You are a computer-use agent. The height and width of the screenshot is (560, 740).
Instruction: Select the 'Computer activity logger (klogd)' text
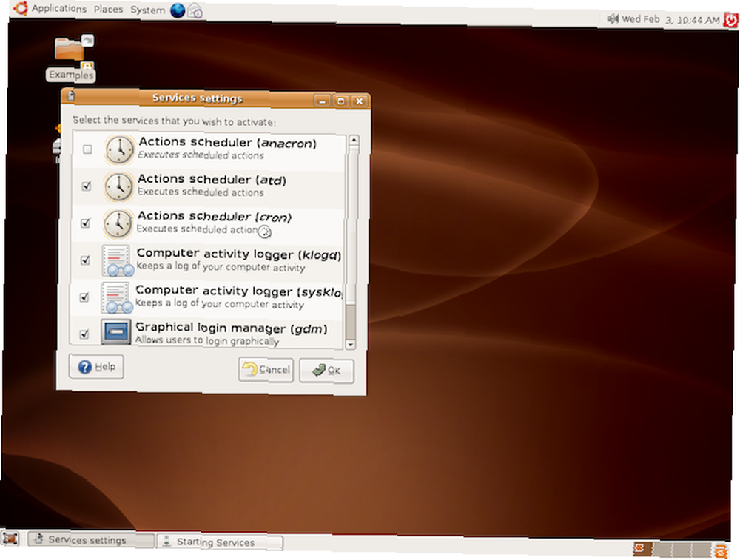tap(238, 254)
